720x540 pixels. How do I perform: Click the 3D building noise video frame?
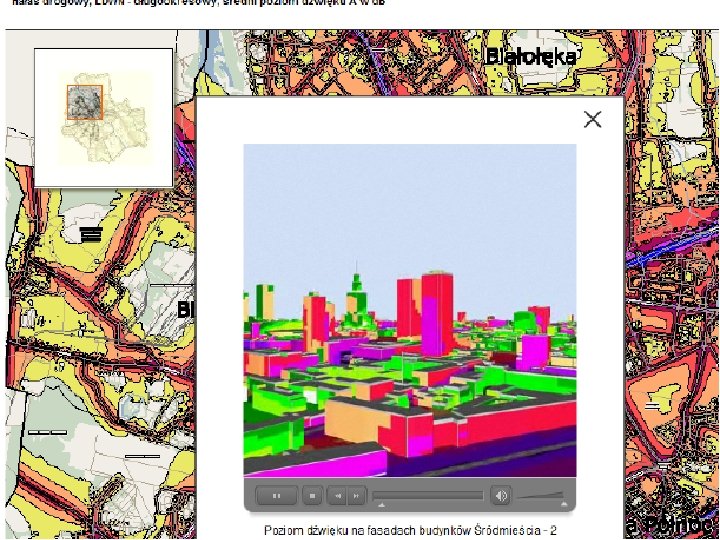tap(410, 310)
